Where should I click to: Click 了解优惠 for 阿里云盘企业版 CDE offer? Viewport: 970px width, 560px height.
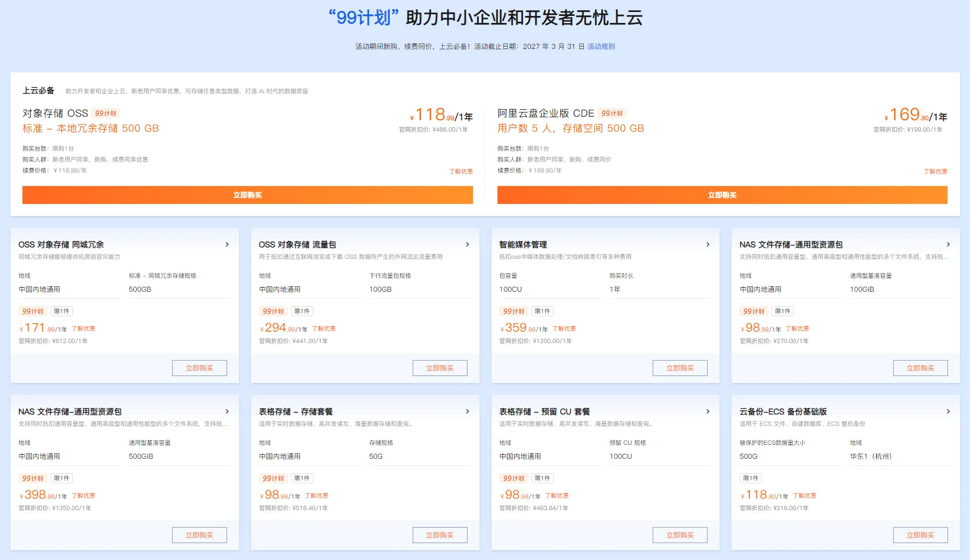[935, 171]
